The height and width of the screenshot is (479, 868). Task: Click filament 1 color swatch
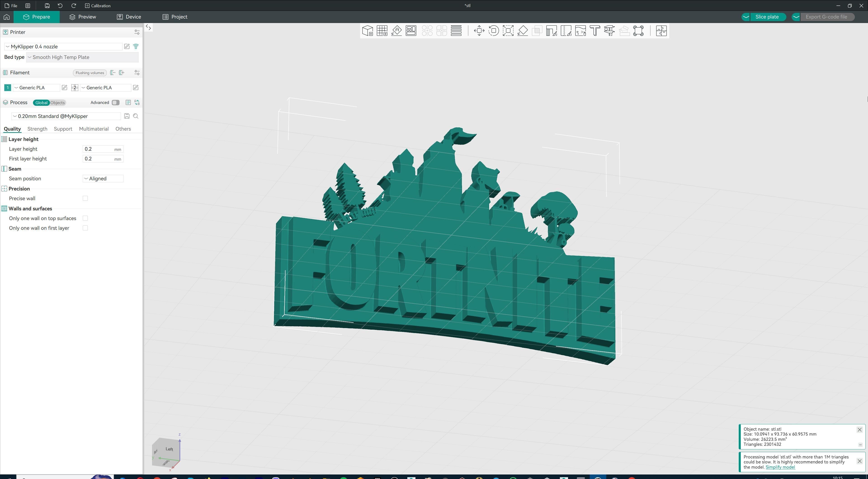(7, 88)
